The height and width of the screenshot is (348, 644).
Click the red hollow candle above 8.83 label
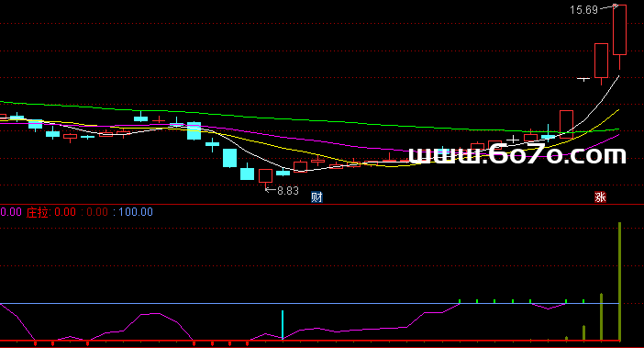pos(265,176)
